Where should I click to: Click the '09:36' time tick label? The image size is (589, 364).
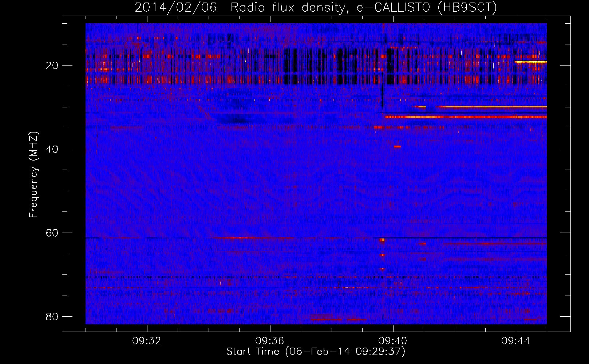(270, 341)
